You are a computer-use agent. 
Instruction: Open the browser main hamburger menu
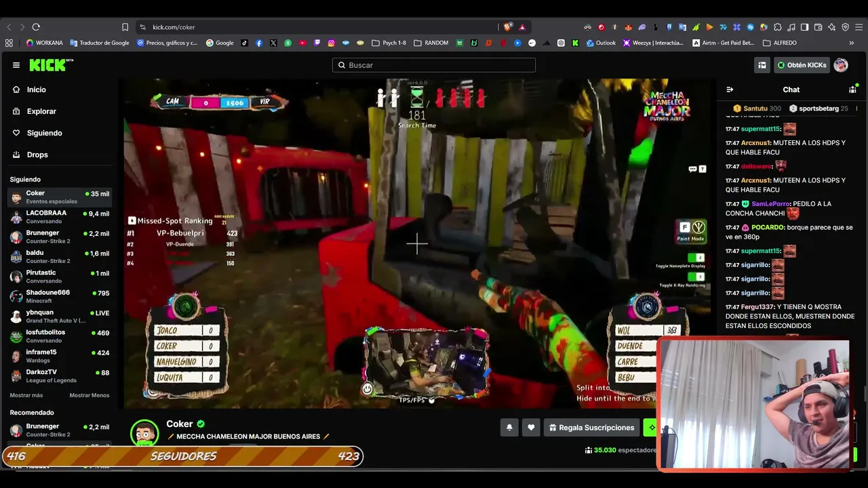[x=859, y=27]
